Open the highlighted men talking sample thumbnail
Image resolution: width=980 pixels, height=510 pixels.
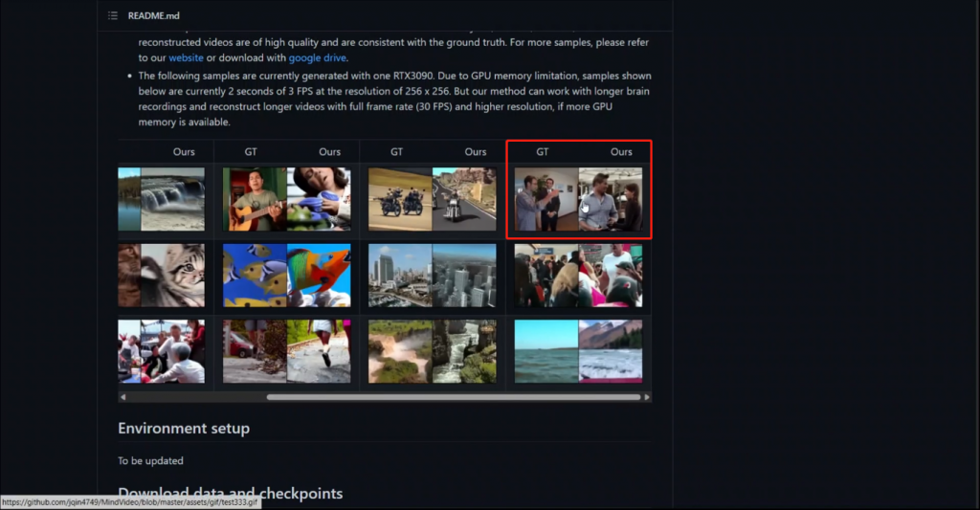tap(578, 199)
